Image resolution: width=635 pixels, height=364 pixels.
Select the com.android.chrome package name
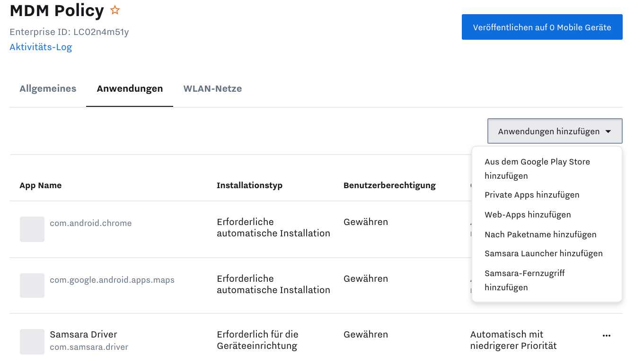pyautogui.click(x=91, y=223)
